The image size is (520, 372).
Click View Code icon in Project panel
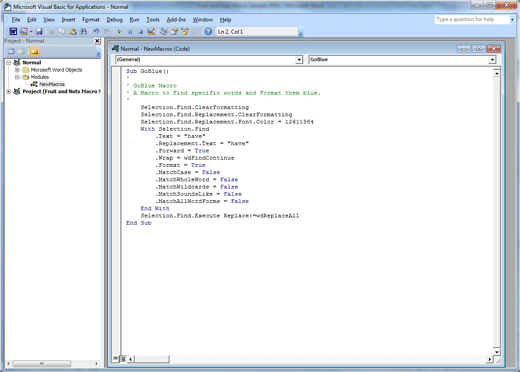(x=11, y=51)
